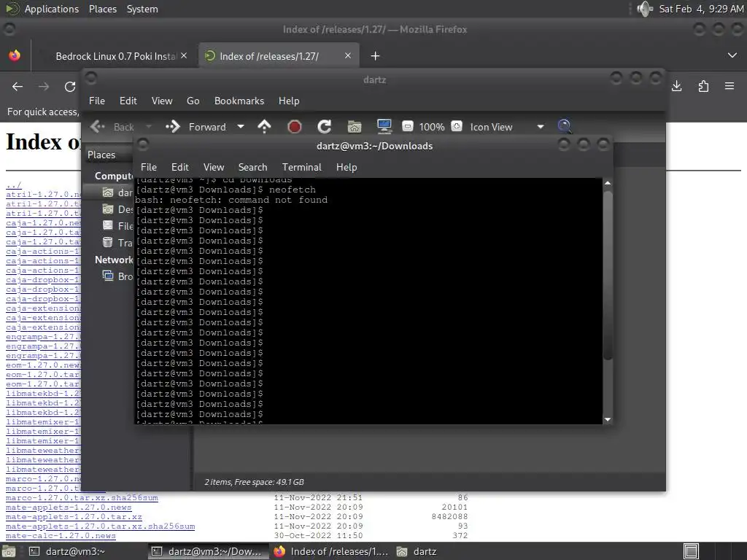Open the Computer toolbar icon in Caja
This screenshot has height=560, width=747.
384,127
